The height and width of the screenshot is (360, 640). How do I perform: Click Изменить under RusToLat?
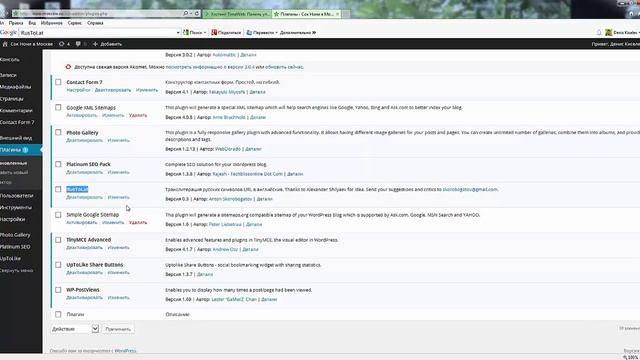(x=118, y=197)
